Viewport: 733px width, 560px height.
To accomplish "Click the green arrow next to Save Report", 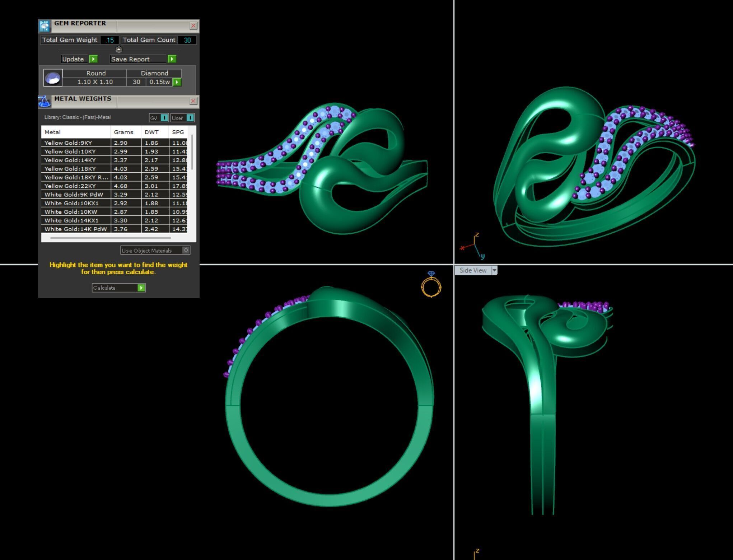I will click(x=172, y=59).
